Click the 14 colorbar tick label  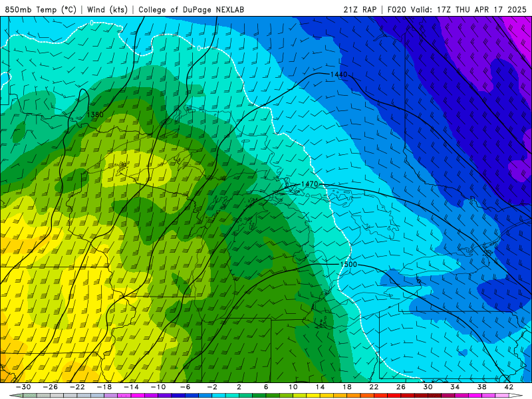pyautogui.click(x=320, y=387)
